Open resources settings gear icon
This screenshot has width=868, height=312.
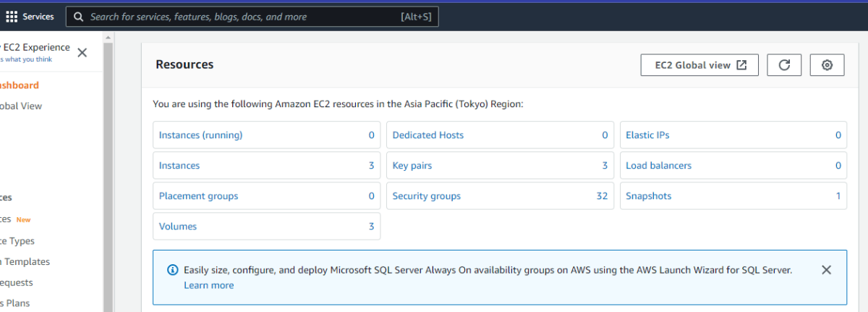827,65
